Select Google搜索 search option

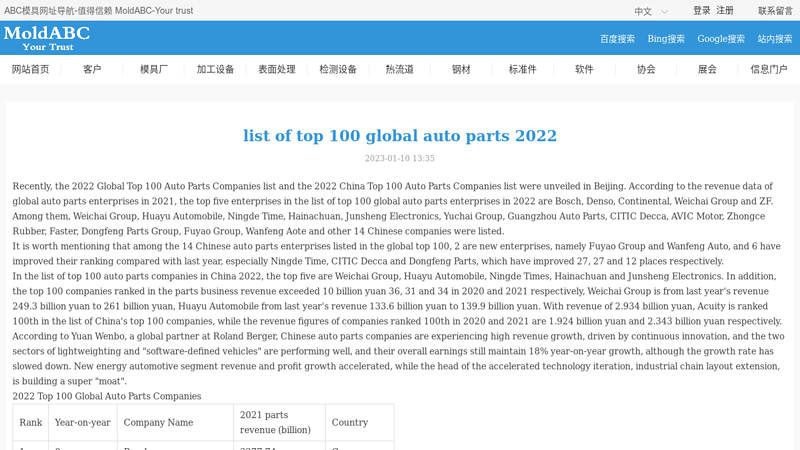pos(721,39)
